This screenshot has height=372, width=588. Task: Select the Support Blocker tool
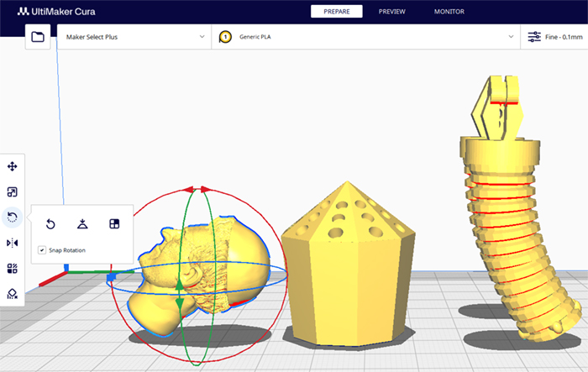[12, 294]
